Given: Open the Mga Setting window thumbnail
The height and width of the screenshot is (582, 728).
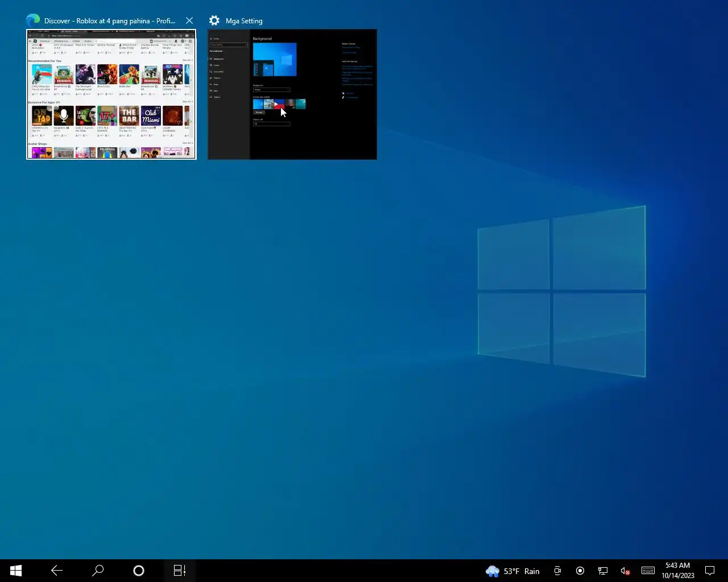Looking at the screenshot, I should (x=292, y=94).
